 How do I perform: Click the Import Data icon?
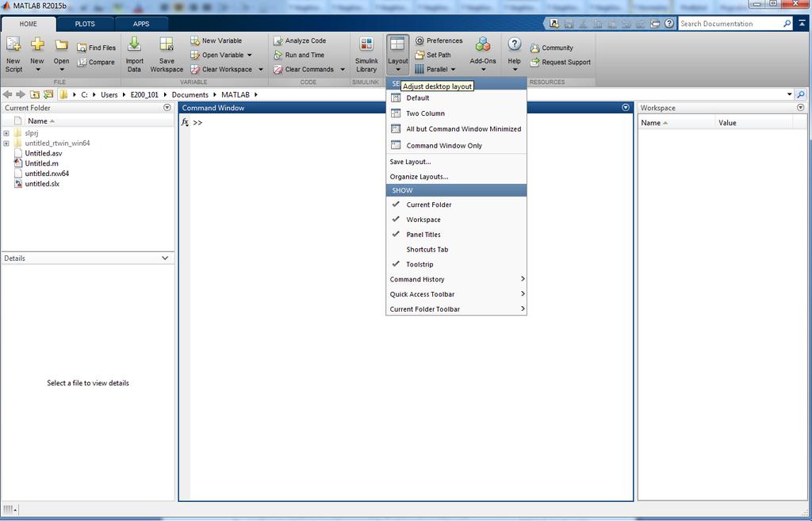point(134,44)
